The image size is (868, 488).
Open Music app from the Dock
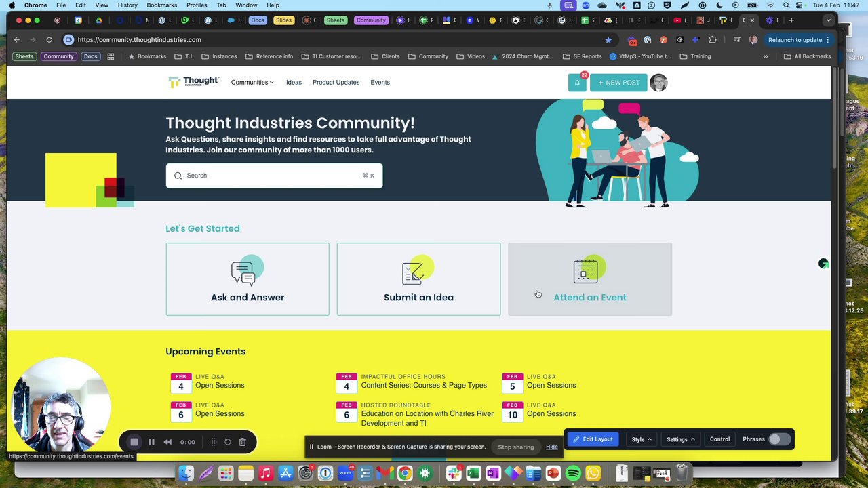pyautogui.click(x=265, y=472)
